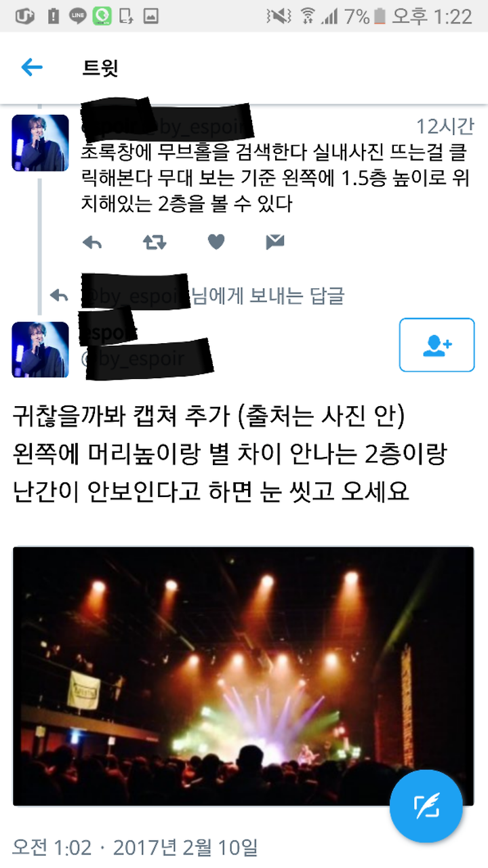Screen dimensions: 488x868
Task: Open the concert photo attached to the tweet
Action: pos(243,676)
